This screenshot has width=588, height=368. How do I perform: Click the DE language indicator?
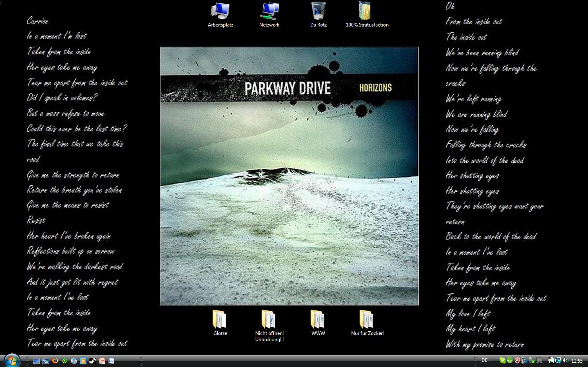(484, 360)
